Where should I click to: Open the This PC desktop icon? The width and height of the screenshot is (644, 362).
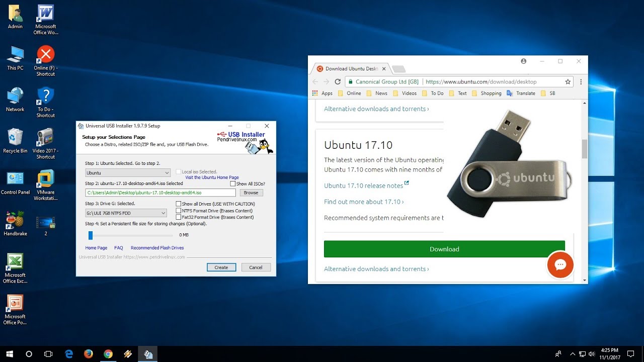(x=15, y=58)
